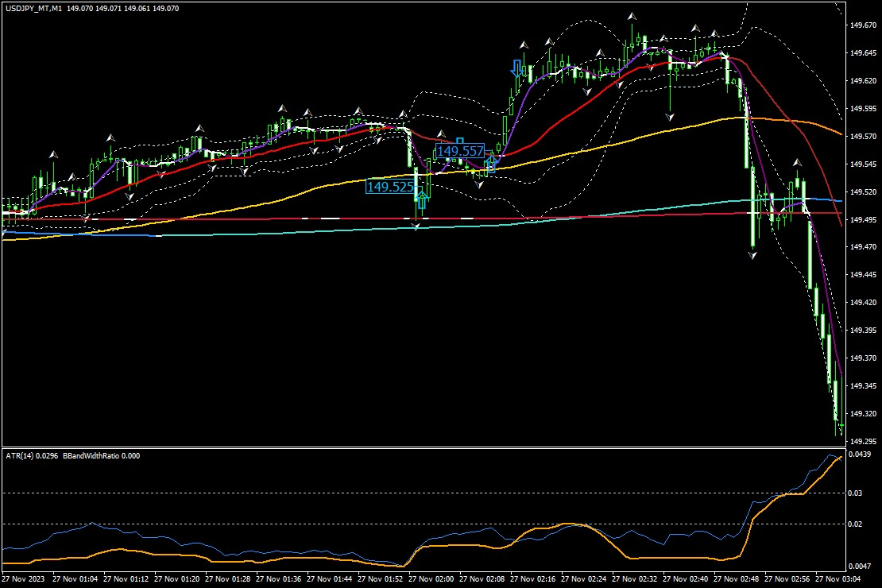This screenshot has height=588, width=882.
Task: Click the 27 Nov 01:44 time label
Action: (x=329, y=579)
